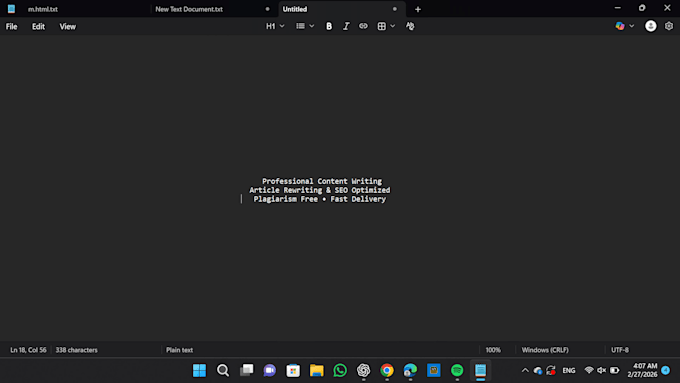Image resolution: width=680 pixels, height=383 pixels.
Task: Show hidden system tray icons
Action: 525,370
